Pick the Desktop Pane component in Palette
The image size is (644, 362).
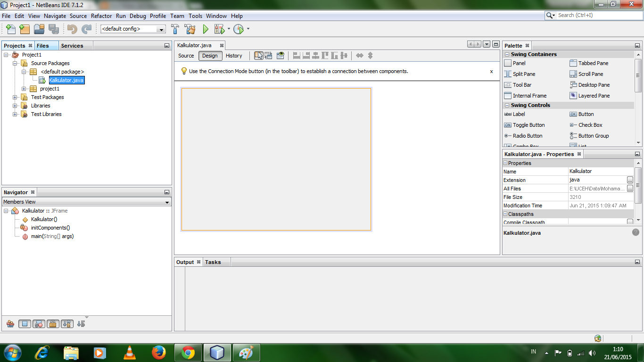[x=589, y=85]
